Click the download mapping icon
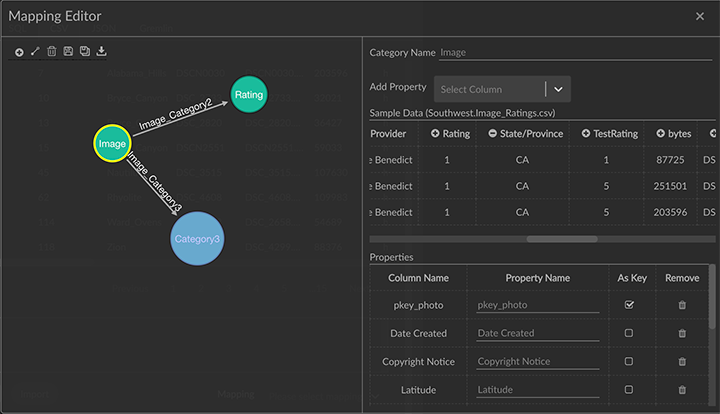The width and height of the screenshot is (720, 414). pyautogui.click(x=101, y=51)
